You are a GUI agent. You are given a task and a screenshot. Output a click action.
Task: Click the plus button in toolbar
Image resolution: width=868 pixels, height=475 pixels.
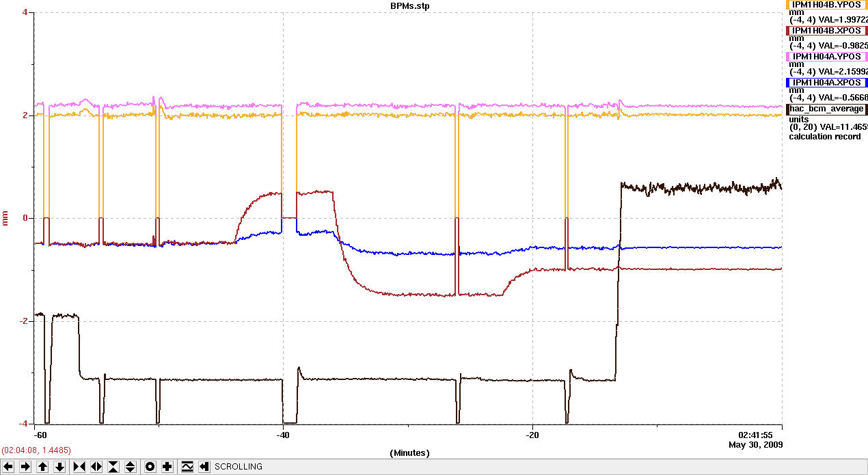coord(167,467)
